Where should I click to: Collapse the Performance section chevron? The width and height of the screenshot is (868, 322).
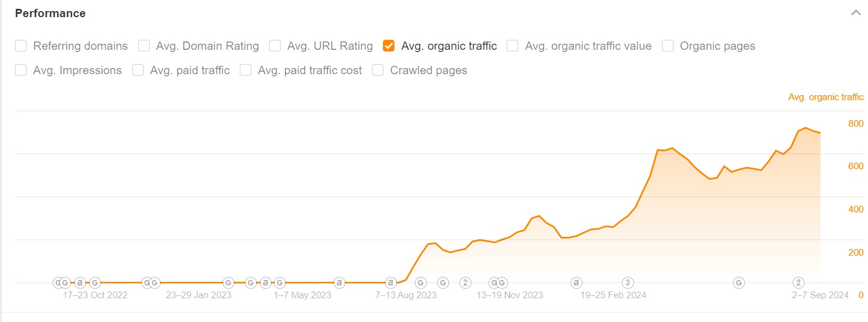click(856, 13)
